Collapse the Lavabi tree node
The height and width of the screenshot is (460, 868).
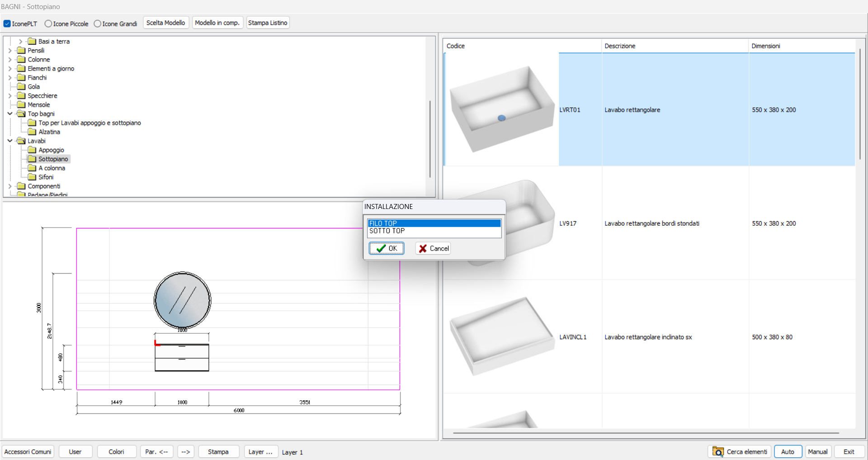(10, 141)
